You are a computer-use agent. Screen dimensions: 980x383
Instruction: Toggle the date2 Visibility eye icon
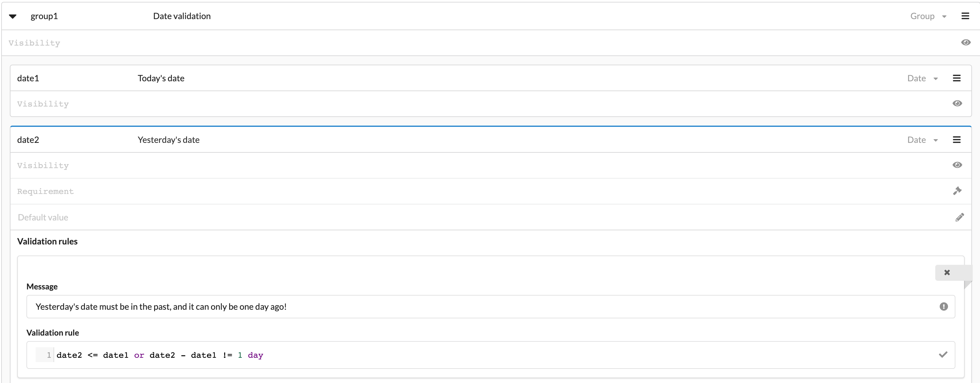click(958, 165)
